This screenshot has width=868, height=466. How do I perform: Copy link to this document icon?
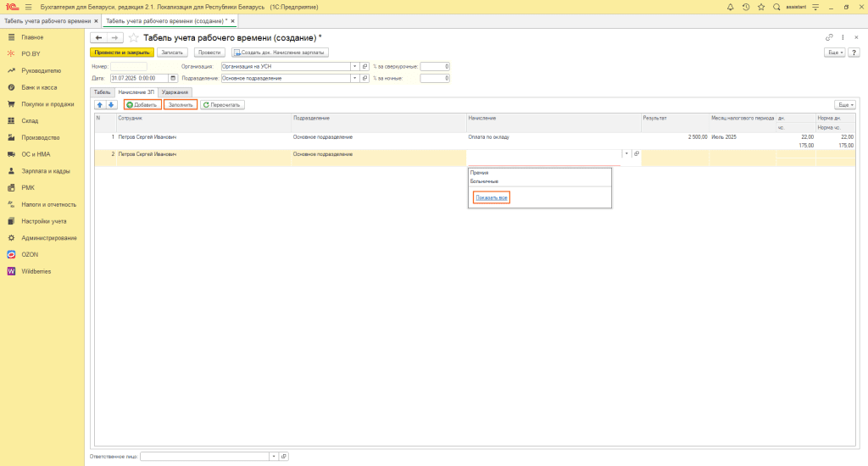[829, 37]
